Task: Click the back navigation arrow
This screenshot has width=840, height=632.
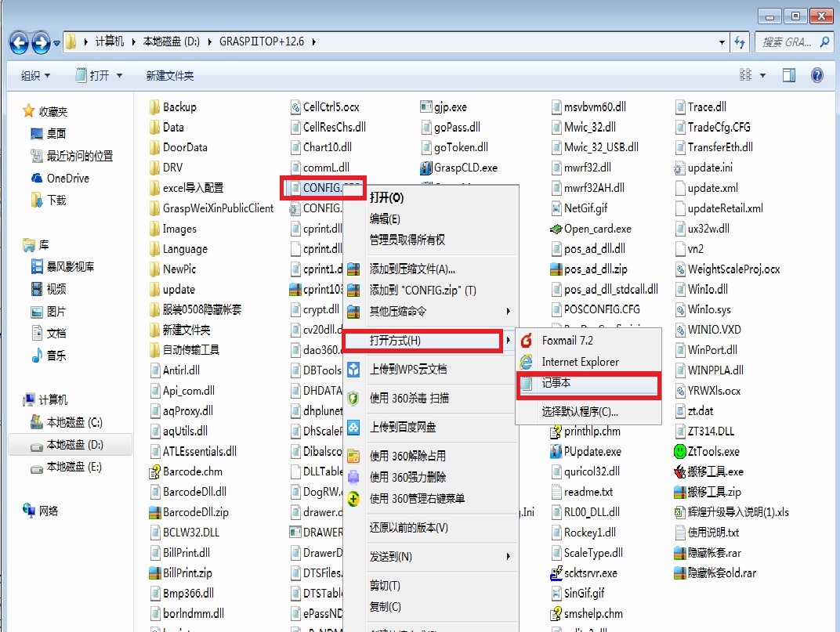Action: point(19,42)
